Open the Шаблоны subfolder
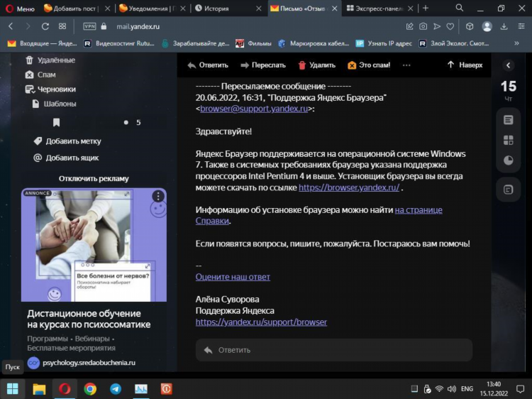Viewport: 532px width, 399px height. pos(55,104)
